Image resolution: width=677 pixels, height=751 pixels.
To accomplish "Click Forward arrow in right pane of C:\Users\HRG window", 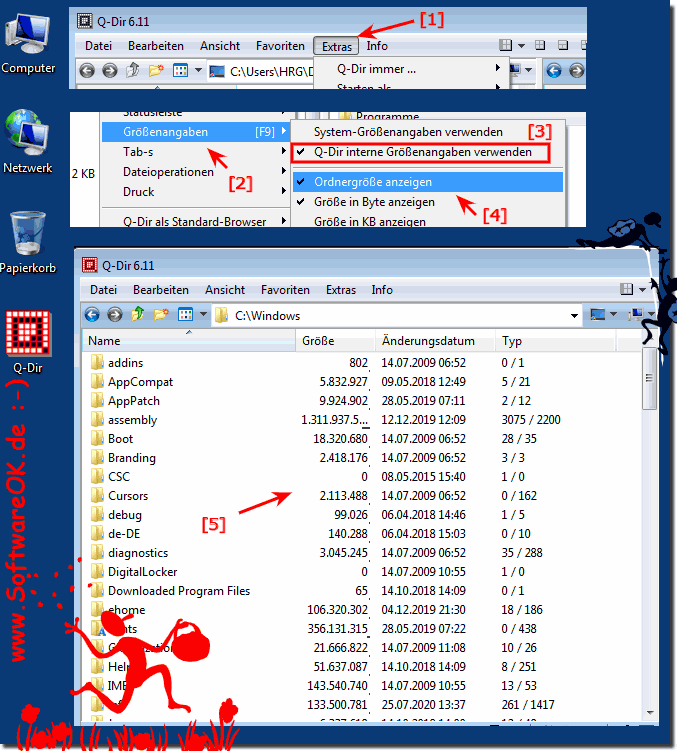I will click(577, 71).
